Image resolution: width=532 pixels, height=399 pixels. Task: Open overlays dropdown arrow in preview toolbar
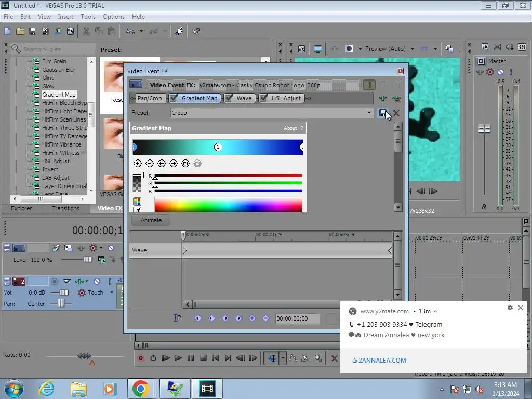point(435,49)
